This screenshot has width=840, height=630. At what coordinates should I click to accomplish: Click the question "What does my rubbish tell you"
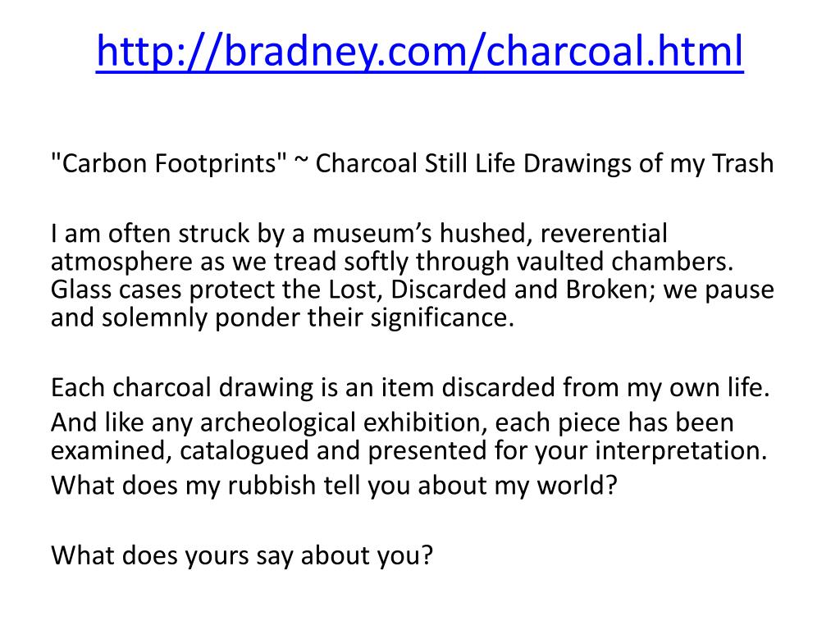coord(333,486)
